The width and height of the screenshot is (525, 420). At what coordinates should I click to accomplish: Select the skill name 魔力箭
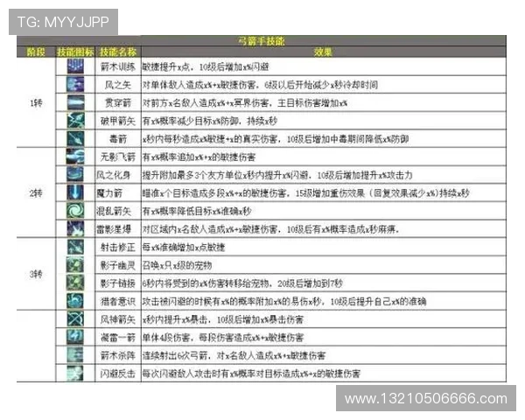click(109, 193)
